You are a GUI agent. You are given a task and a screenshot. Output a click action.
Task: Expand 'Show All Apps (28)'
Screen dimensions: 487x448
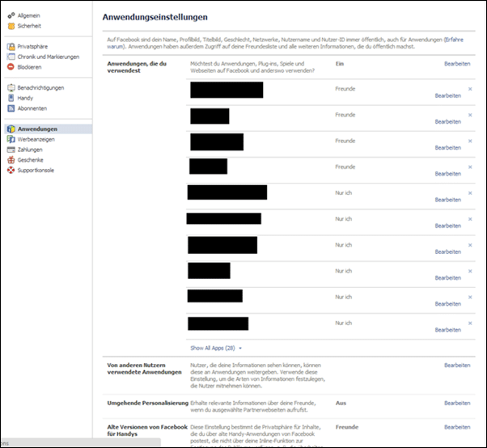coord(216,348)
